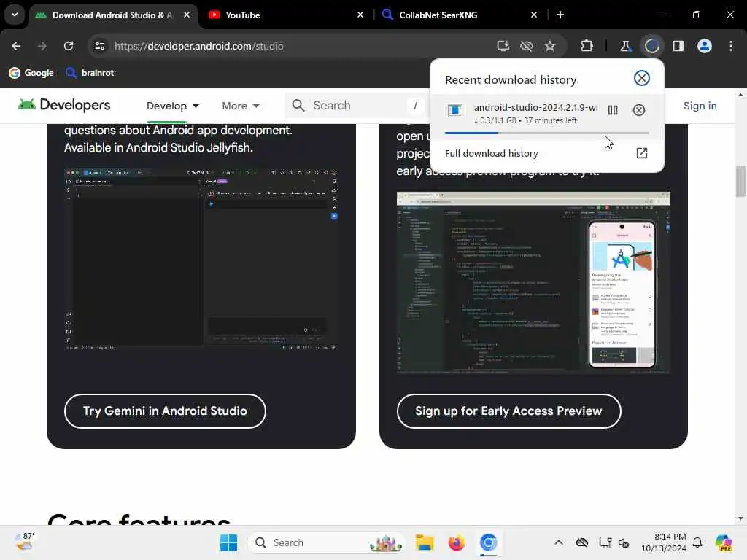747x560 pixels.
Task: Open the side panel icon
Action: point(678,46)
